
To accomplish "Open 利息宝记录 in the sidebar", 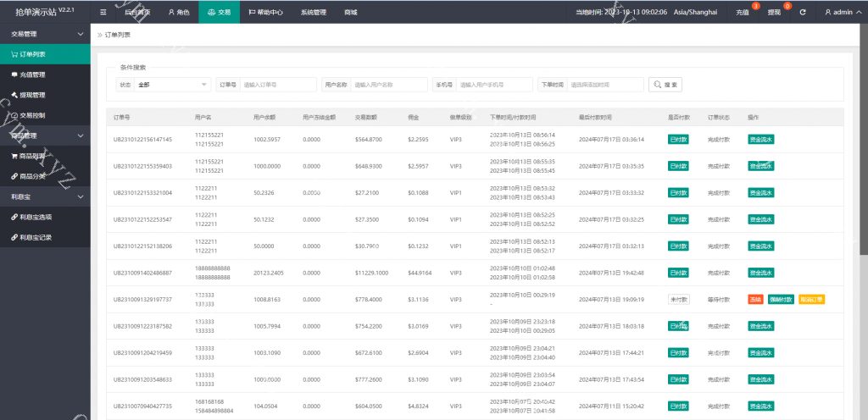I will click(x=45, y=238).
